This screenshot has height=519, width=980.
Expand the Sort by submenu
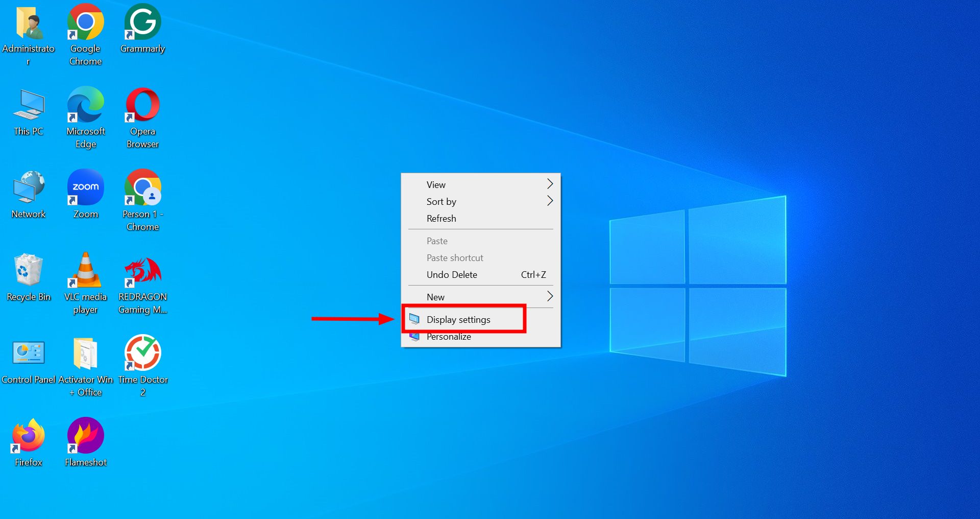point(441,201)
